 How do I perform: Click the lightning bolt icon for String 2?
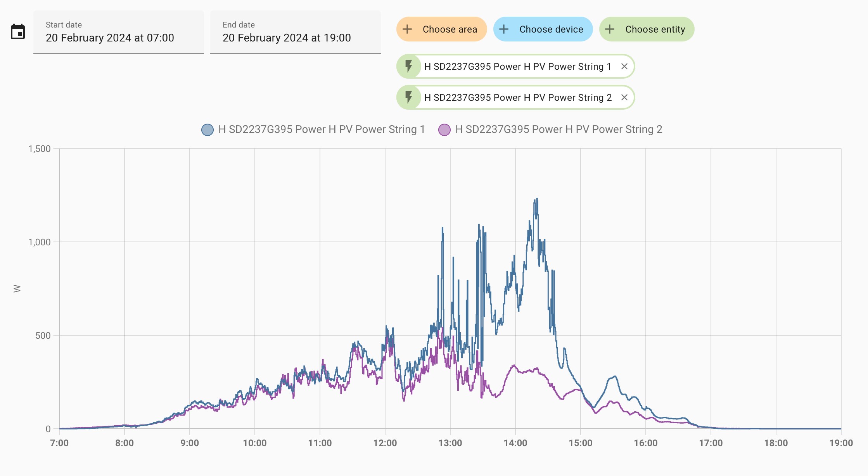pos(409,97)
